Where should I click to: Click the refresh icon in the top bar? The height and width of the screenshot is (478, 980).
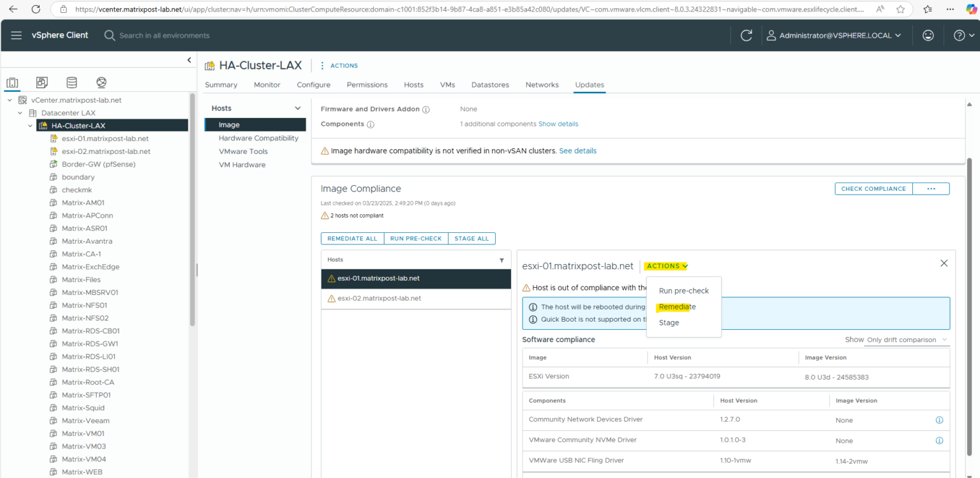coord(746,35)
